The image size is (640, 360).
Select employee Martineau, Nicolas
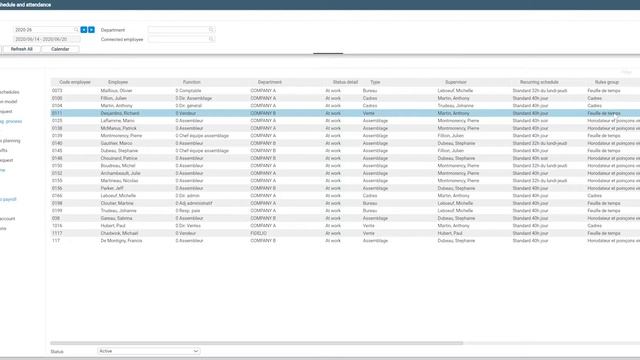pyautogui.click(x=119, y=181)
